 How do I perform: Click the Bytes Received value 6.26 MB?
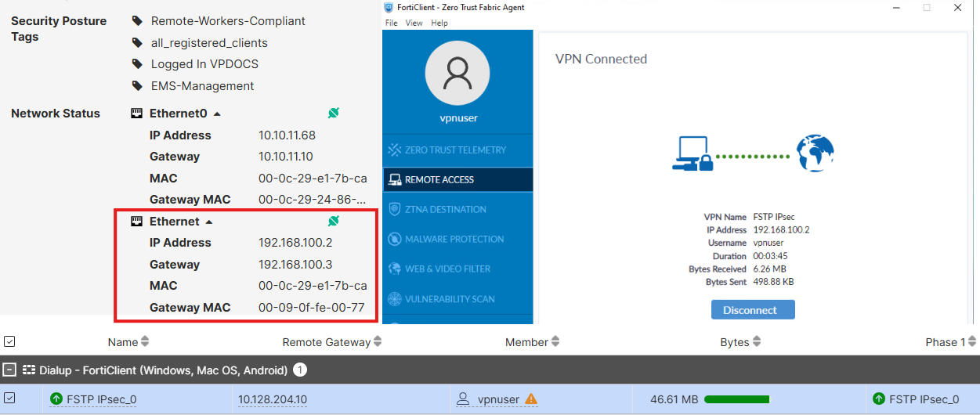tap(770, 269)
